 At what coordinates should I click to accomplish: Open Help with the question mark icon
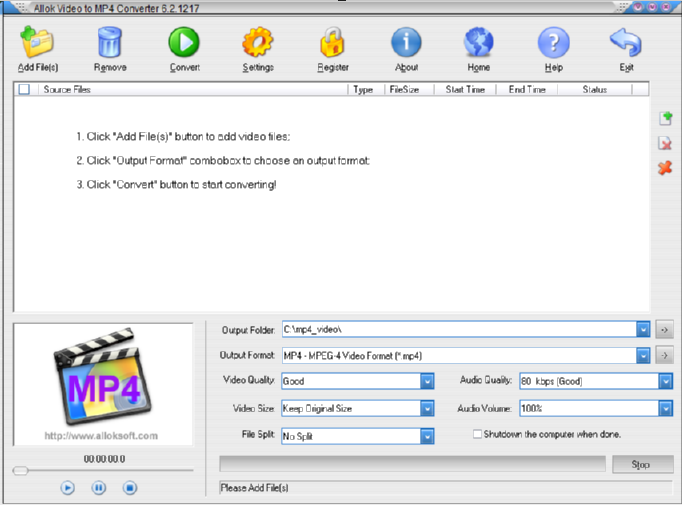(x=553, y=42)
